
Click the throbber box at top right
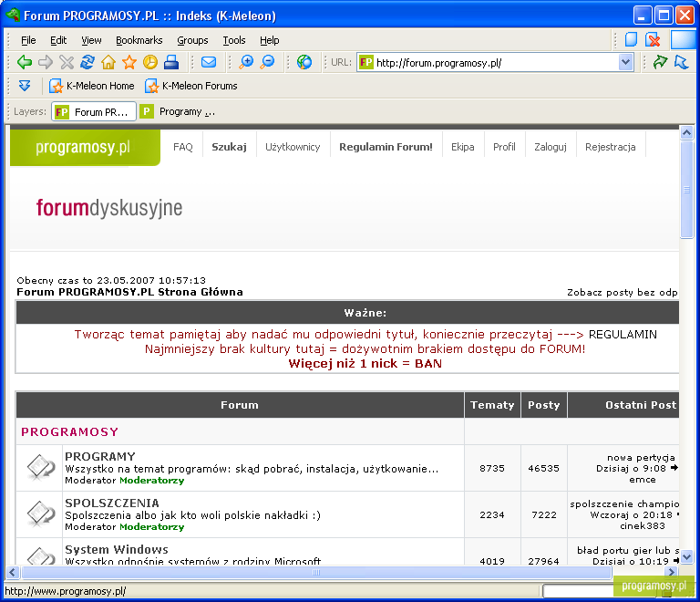click(683, 40)
